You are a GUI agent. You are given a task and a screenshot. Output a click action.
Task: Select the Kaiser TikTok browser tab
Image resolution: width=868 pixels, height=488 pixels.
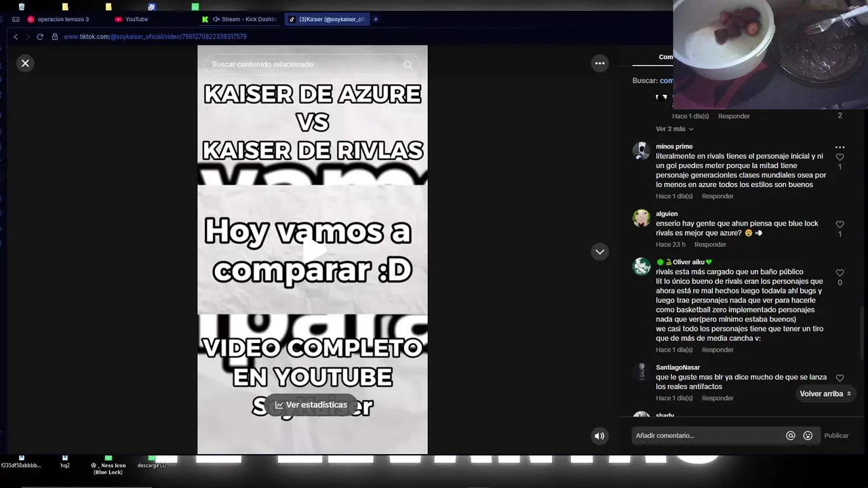(x=328, y=19)
